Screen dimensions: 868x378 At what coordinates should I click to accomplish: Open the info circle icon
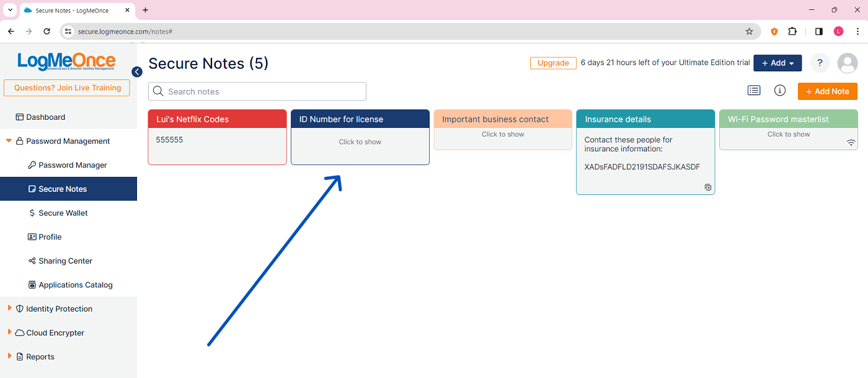(x=780, y=91)
